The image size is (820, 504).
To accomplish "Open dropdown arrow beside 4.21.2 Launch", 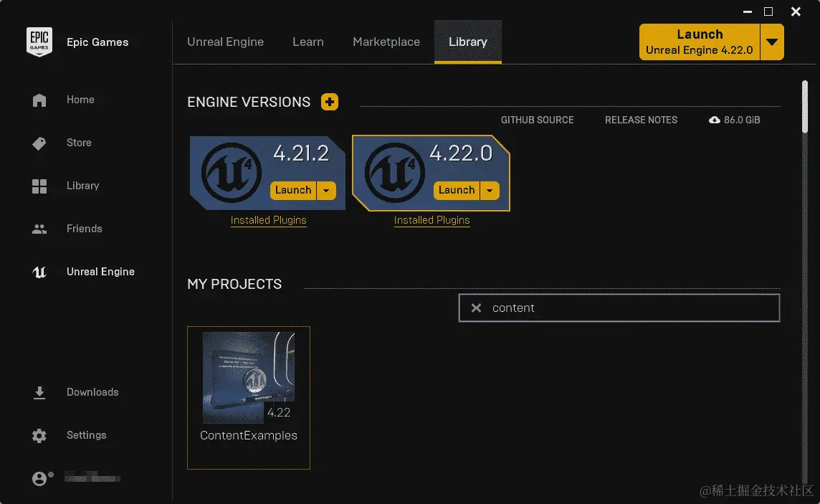I will tap(326, 190).
